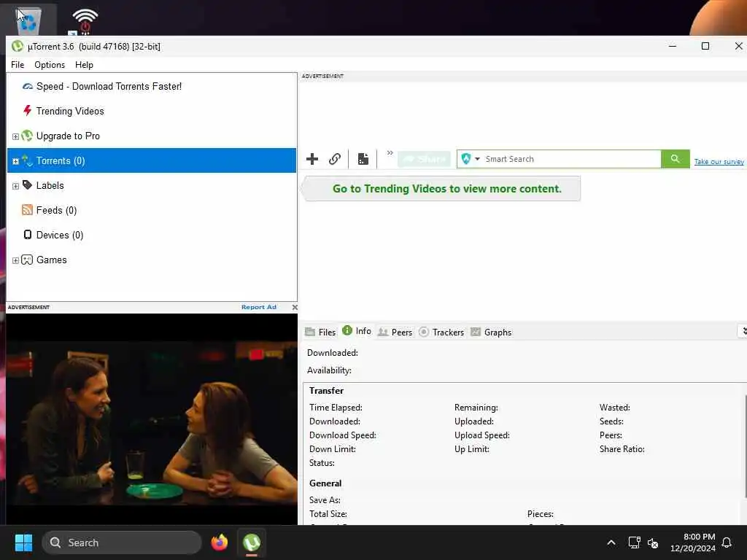Click the Add Torrent from URL link icon
The height and width of the screenshot is (560, 747).
[335, 159]
